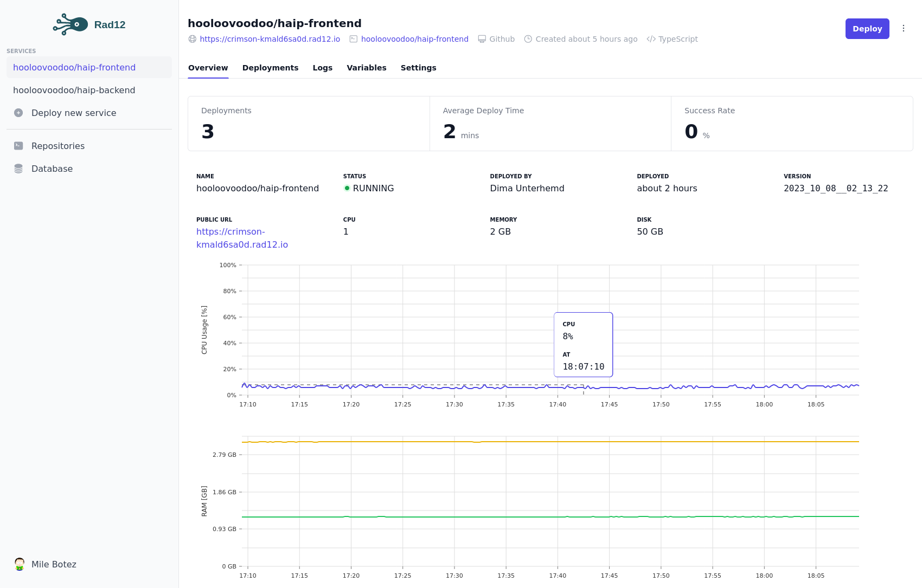The image size is (922, 588).
Task: Open the Logs tab
Action: point(323,68)
